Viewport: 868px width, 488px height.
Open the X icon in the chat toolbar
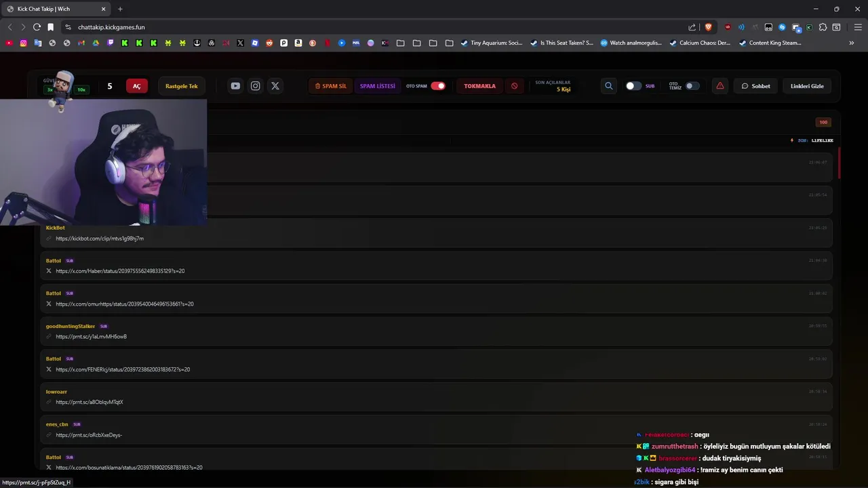pos(275,86)
